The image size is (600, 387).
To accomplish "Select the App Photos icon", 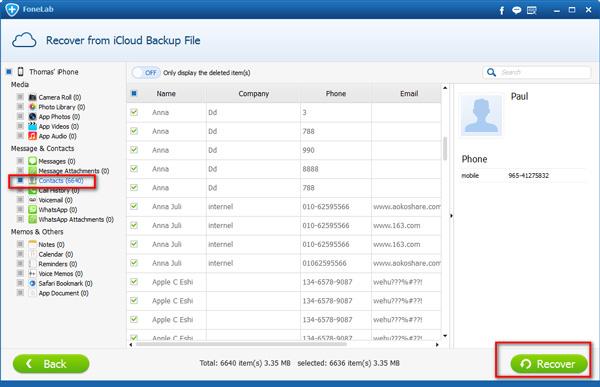I will (x=33, y=116).
